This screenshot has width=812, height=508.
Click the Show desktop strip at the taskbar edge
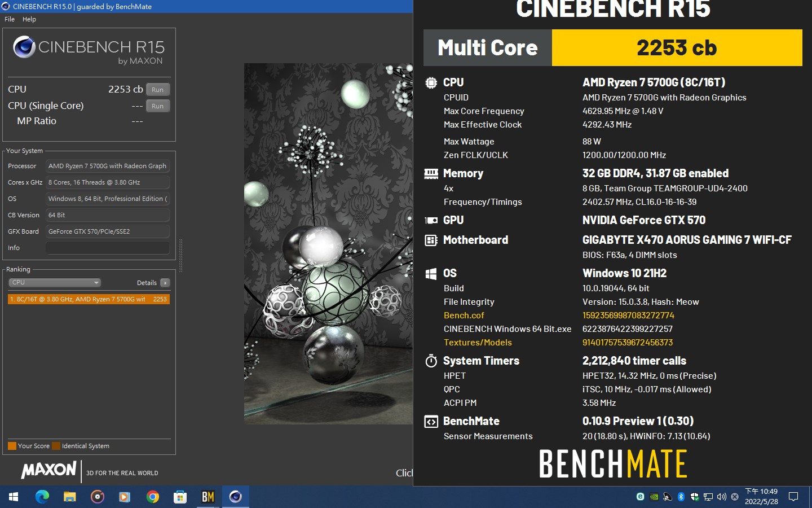[810, 497]
